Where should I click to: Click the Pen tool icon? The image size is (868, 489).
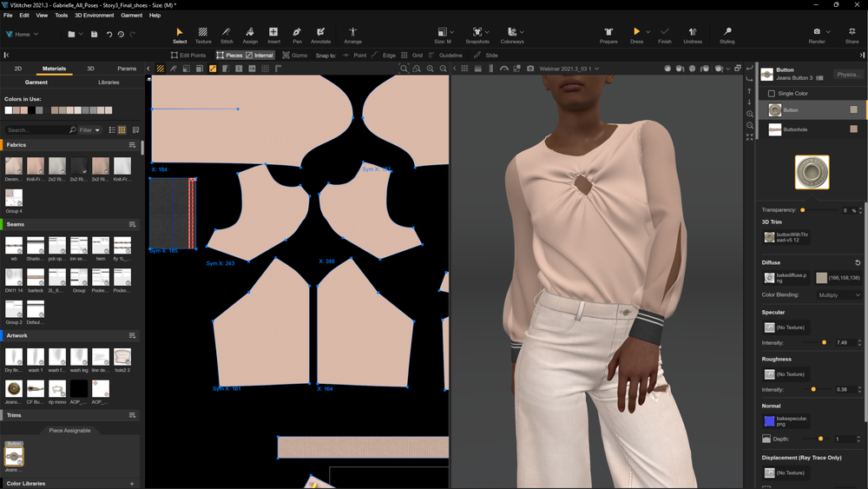tap(297, 34)
